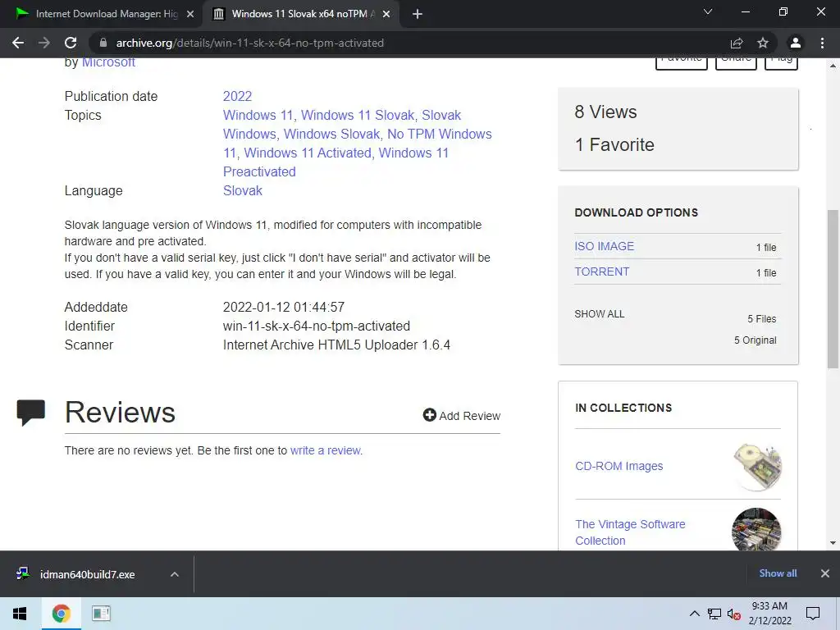
Task: Click the 1 Favorite statistic
Action: coord(614,144)
